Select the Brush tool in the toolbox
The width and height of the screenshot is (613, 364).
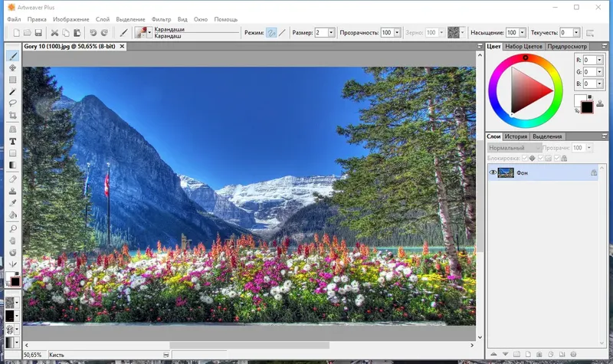tap(13, 56)
